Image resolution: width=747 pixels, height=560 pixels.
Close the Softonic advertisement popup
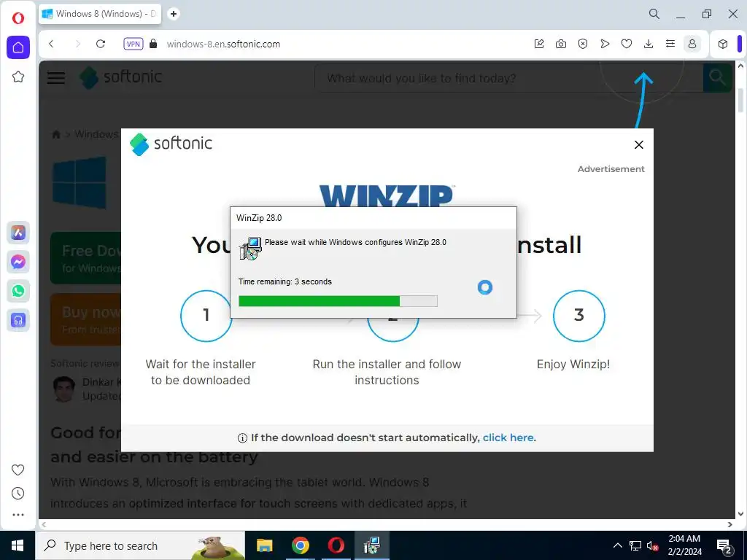point(639,145)
